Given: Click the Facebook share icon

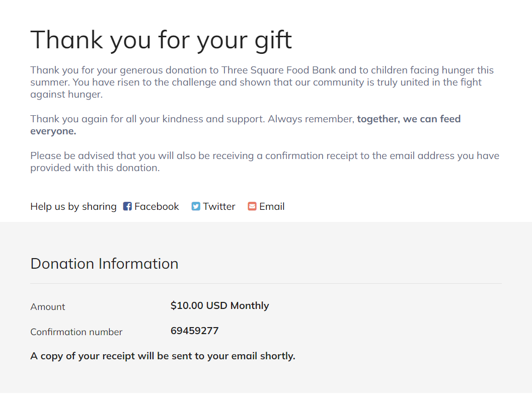Looking at the screenshot, I should [127, 206].
